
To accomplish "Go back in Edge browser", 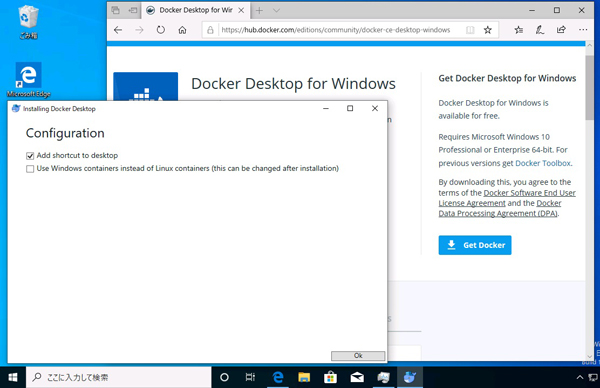I will pyautogui.click(x=118, y=30).
